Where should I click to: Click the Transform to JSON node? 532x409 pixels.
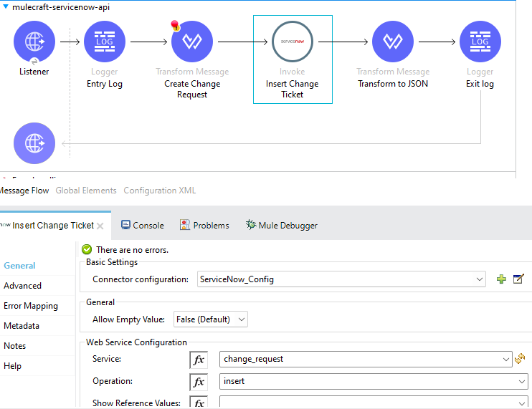pyautogui.click(x=392, y=42)
